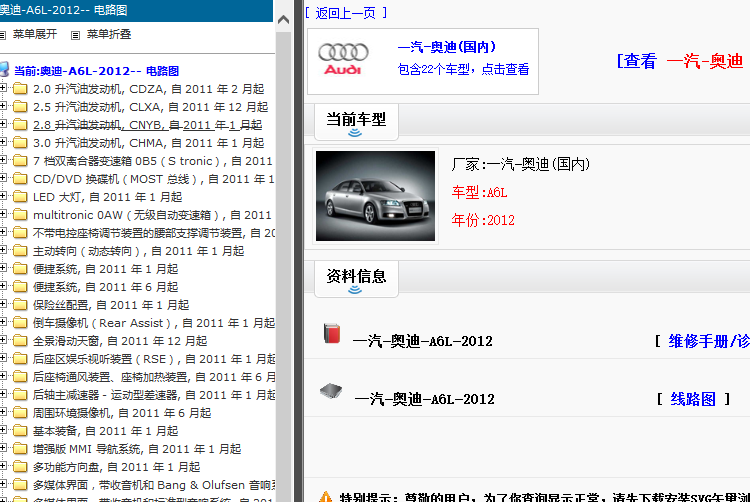Select 后座椅通风装置、座椅加热装置 tree row
The width and height of the screenshot is (750, 502).
pyautogui.click(x=154, y=377)
